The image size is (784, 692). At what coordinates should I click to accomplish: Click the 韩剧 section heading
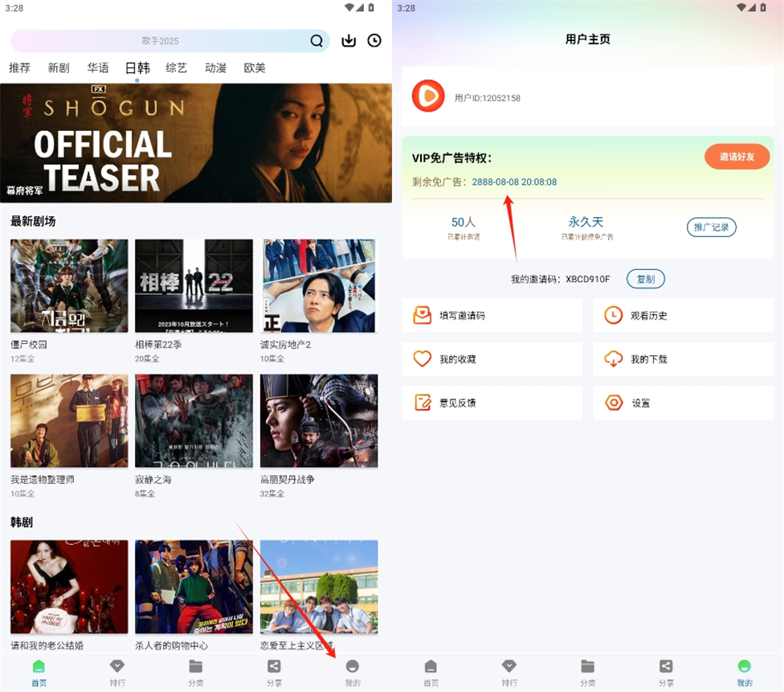click(22, 522)
